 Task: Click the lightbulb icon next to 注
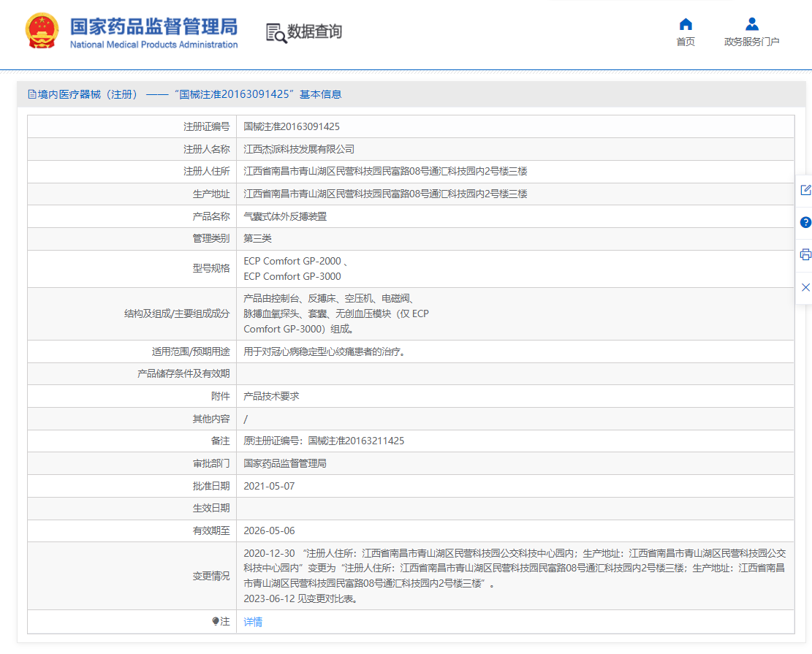(x=216, y=621)
